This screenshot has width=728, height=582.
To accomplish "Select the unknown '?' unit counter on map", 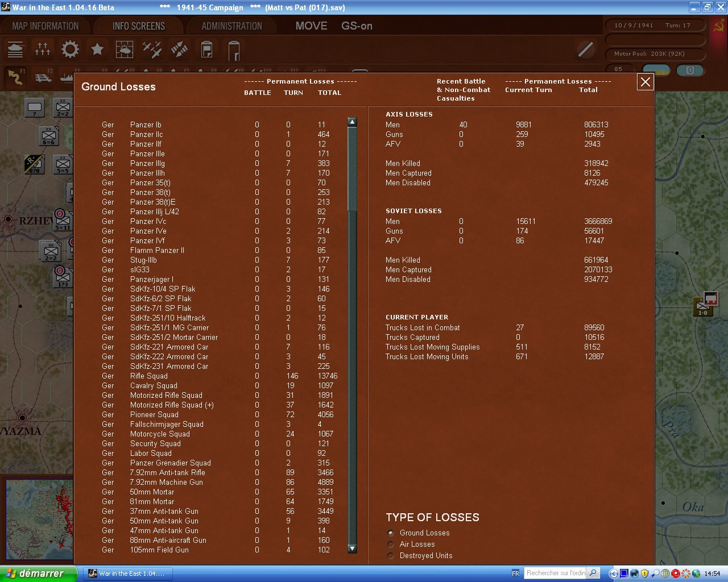I will pyautogui.click(x=35, y=107).
